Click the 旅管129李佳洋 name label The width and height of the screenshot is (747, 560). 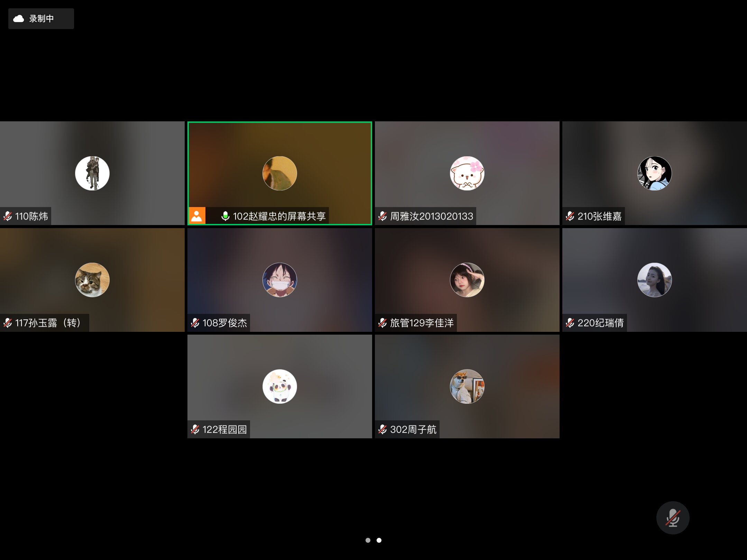[x=422, y=323]
